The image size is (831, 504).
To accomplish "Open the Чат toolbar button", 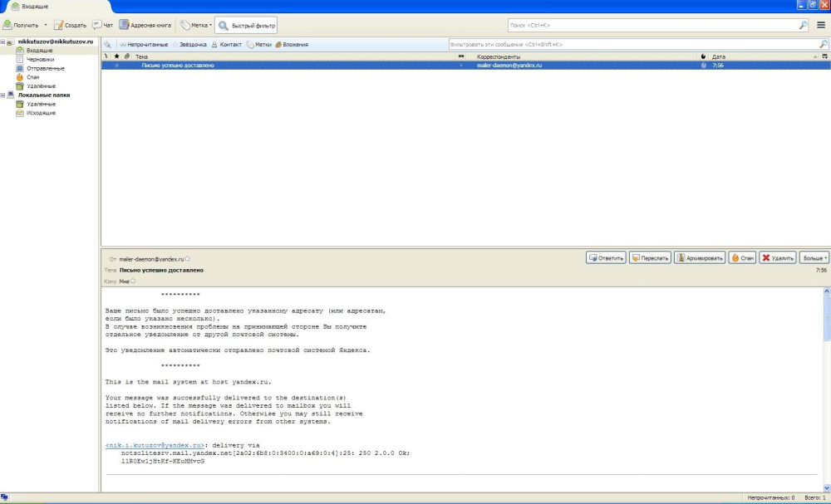I will [x=103, y=25].
